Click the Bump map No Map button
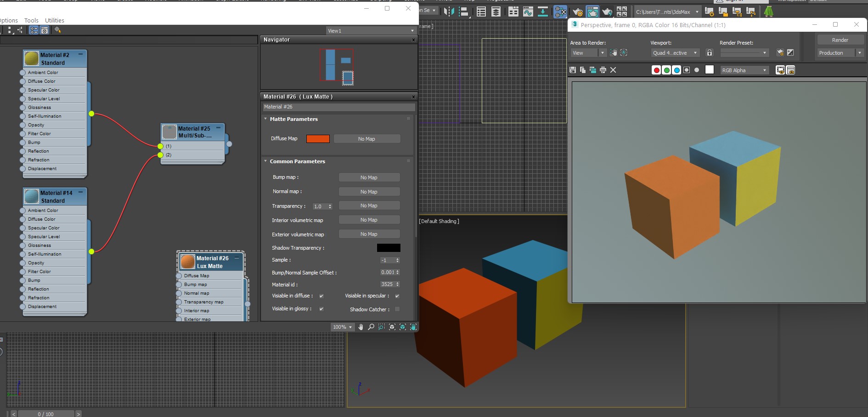Image resolution: width=868 pixels, height=417 pixels. click(369, 177)
